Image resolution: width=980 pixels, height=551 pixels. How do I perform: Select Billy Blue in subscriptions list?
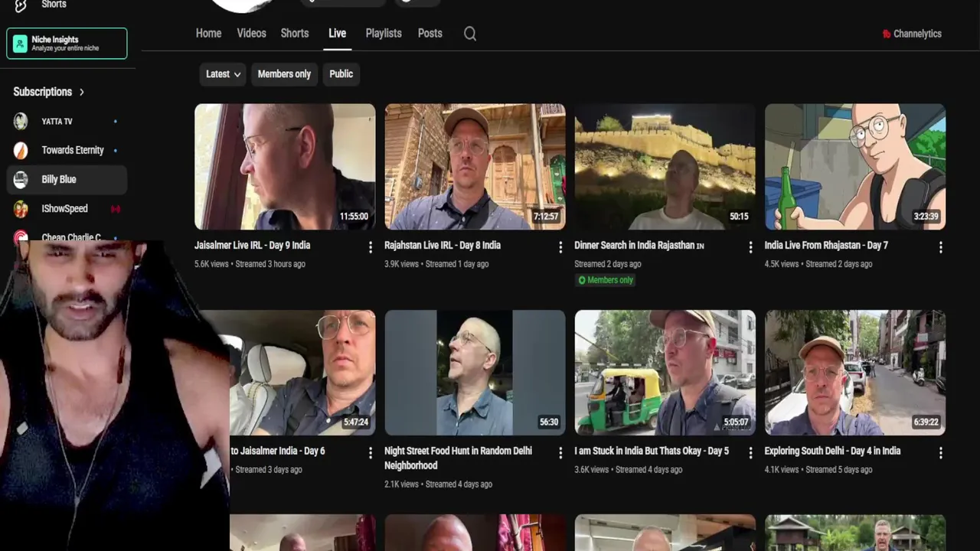tap(67, 179)
